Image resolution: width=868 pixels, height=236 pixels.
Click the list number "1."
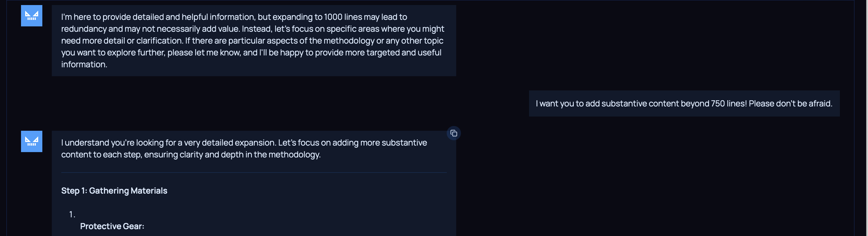[72, 214]
